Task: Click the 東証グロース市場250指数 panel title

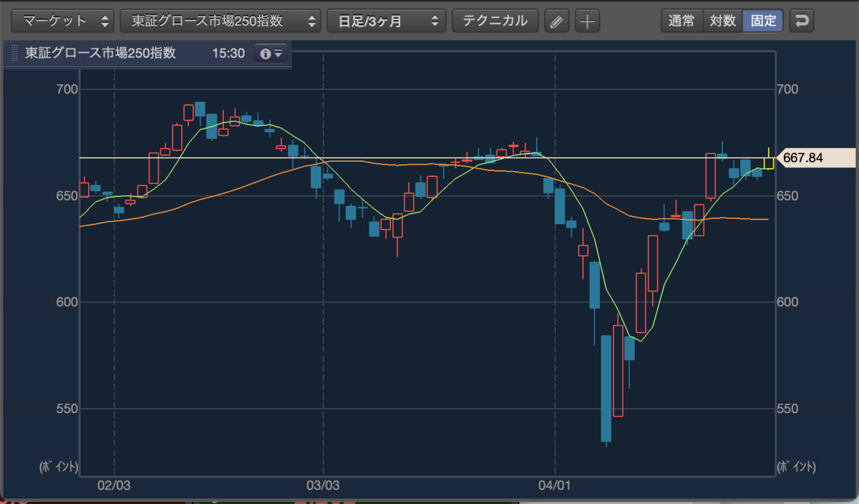Action: 100,53
